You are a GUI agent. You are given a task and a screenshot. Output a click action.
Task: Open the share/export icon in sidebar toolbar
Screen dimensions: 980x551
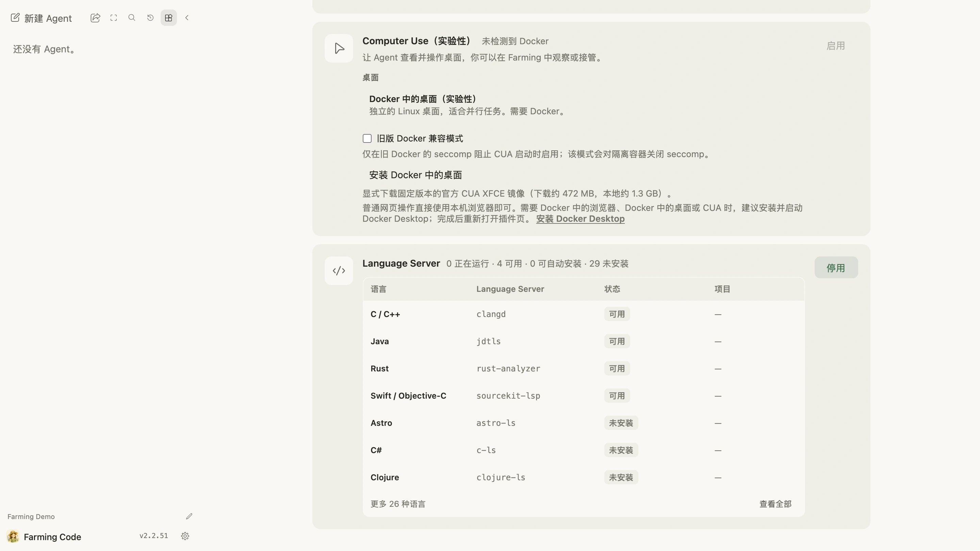click(96, 18)
